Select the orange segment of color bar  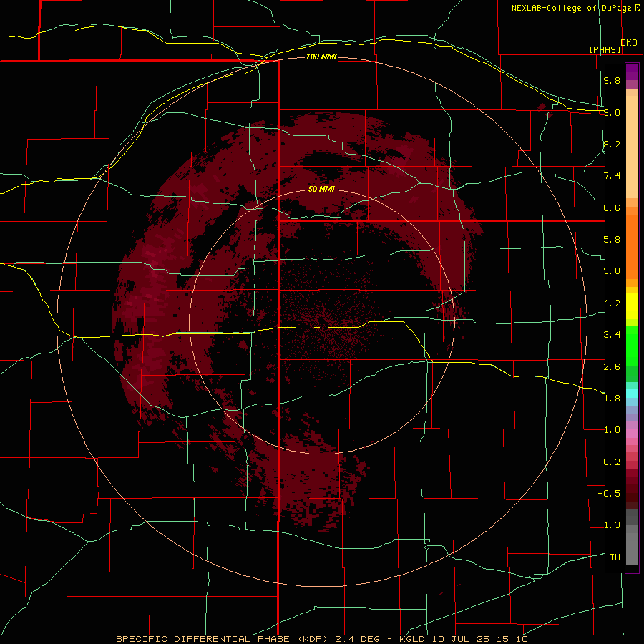pos(632,247)
